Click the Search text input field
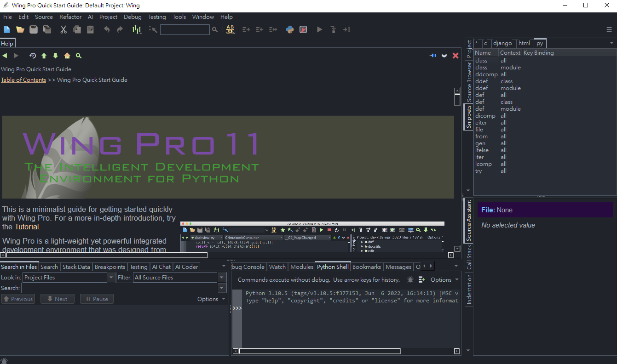The image size is (617, 364). (x=120, y=288)
